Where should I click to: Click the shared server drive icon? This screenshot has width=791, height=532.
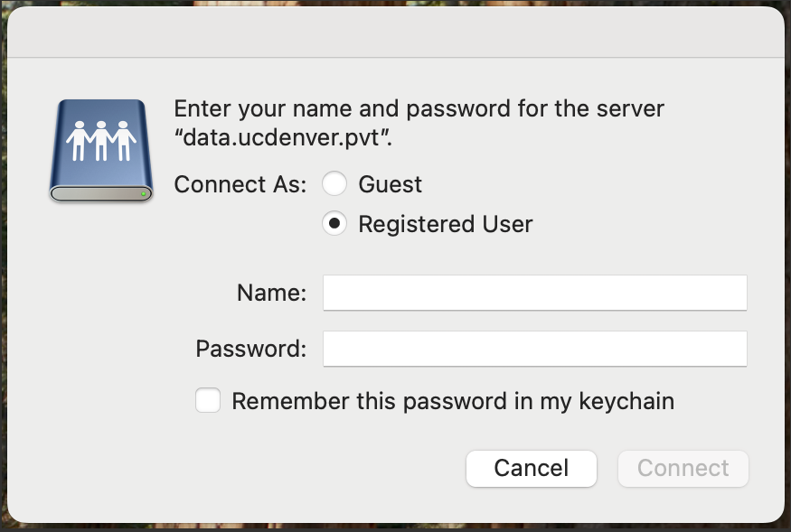(x=101, y=151)
